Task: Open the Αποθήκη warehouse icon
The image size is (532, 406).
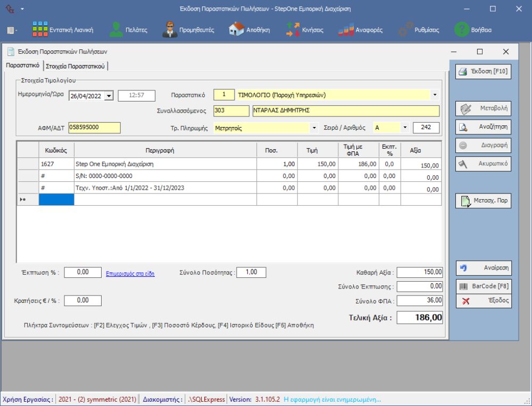Action: (x=236, y=30)
